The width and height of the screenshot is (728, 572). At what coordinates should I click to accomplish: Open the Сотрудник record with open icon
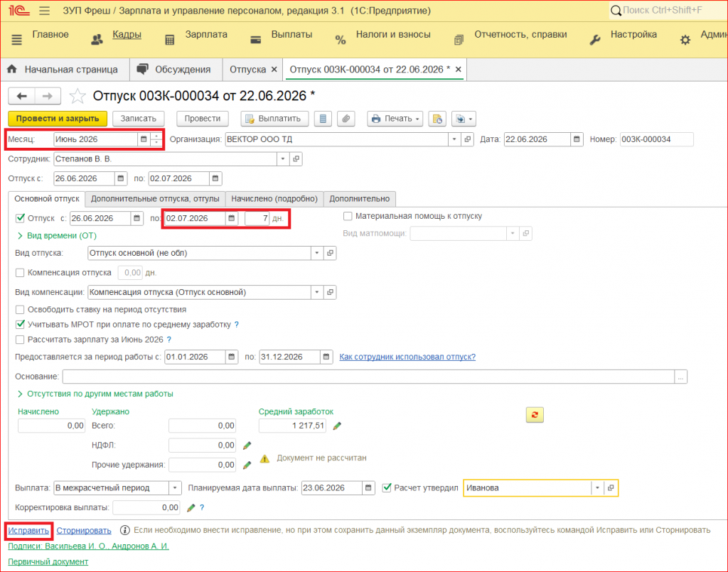[296, 159]
